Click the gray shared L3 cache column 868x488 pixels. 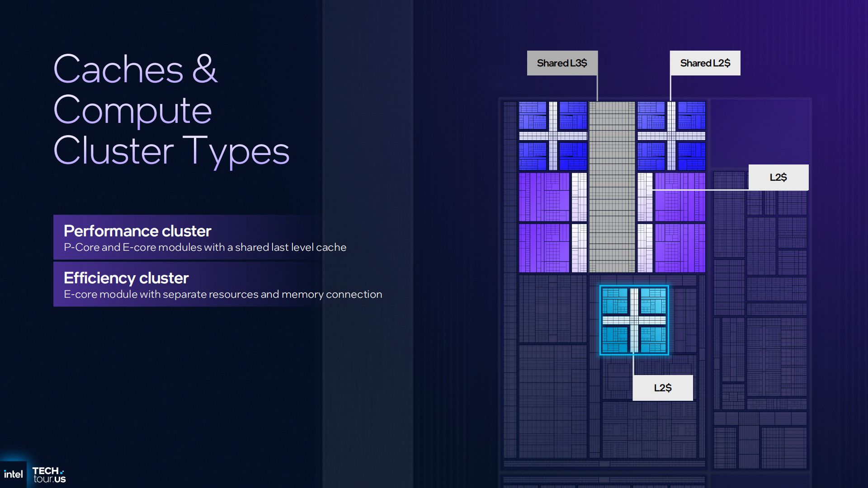click(612, 187)
